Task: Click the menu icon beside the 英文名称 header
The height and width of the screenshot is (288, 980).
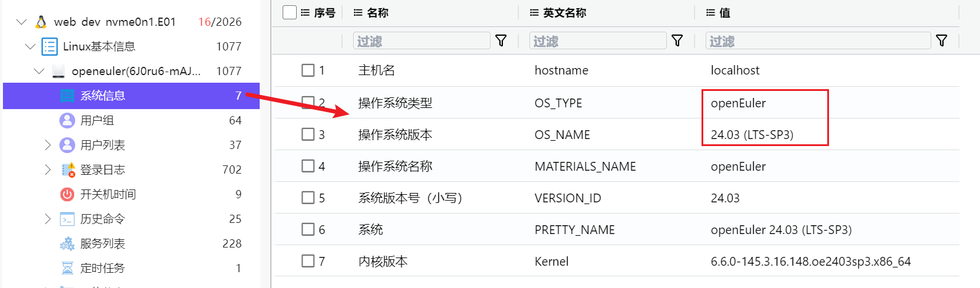Action: point(534,12)
